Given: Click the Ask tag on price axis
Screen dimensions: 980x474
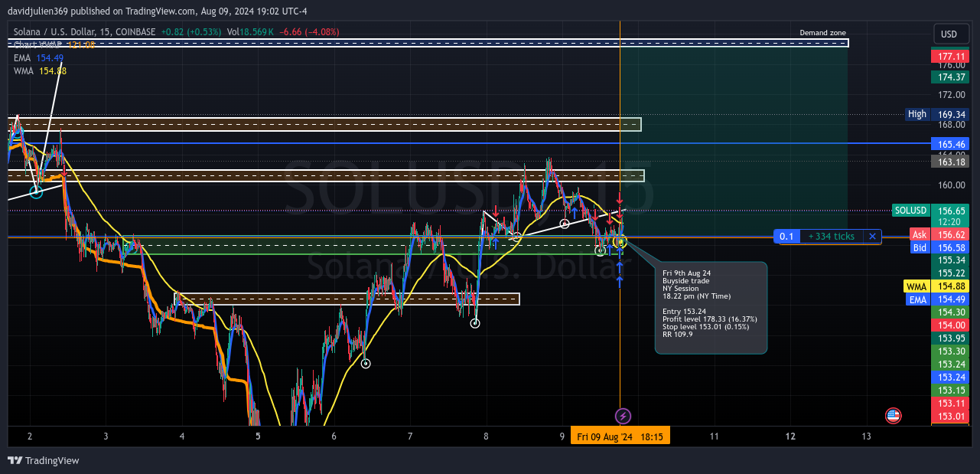Looking at the screenshot, I should (920, 235).
